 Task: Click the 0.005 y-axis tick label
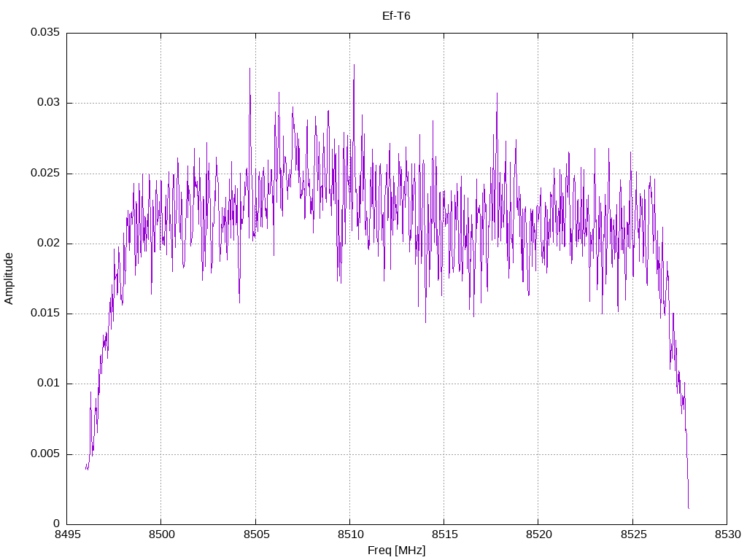coord(45,454)
